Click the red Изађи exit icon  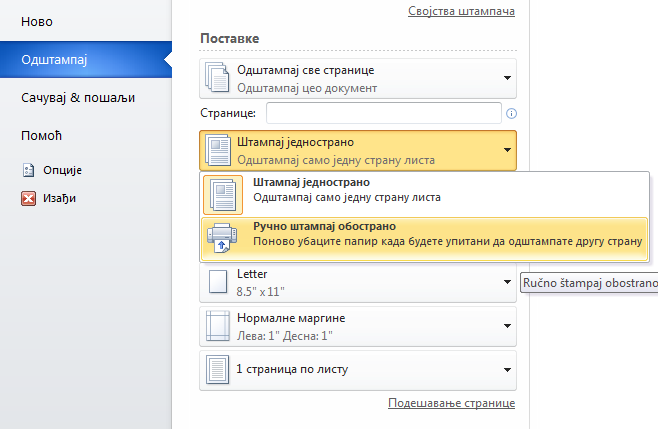click(28, 198)
